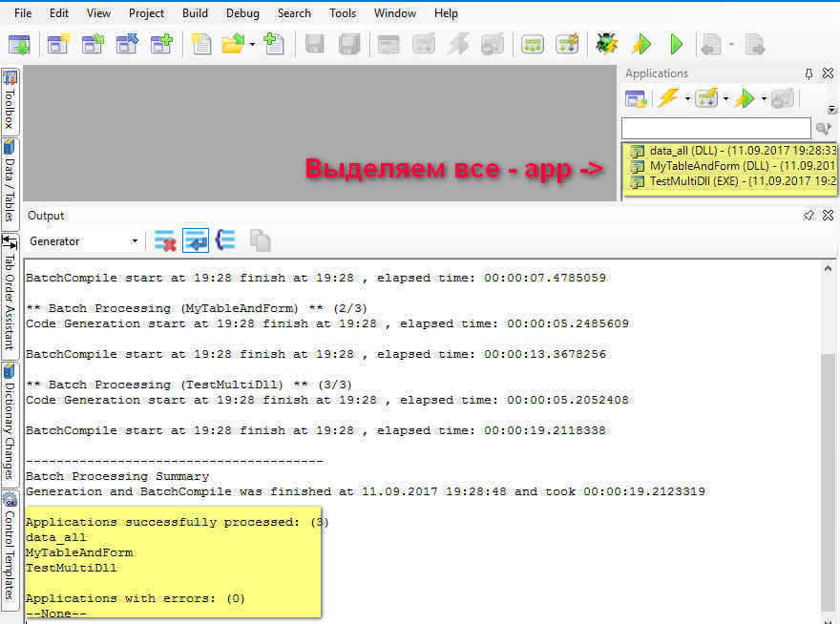The width and height of the screenshot is (840, 624).
Task: Click the bug debug icon in toolbar
Action: 605,44
